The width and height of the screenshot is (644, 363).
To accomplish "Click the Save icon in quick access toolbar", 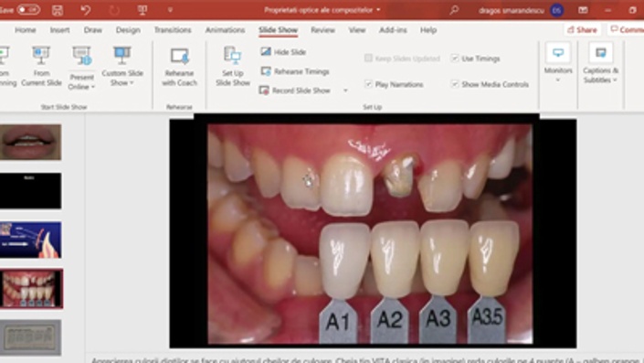I will pyautogui.click(x=58, y=10).
